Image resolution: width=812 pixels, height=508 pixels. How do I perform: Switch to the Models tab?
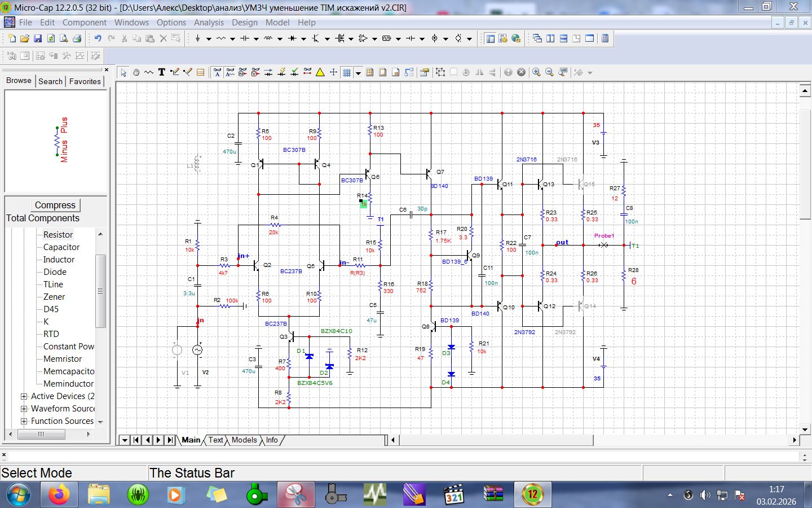click(x=244, y=440)
